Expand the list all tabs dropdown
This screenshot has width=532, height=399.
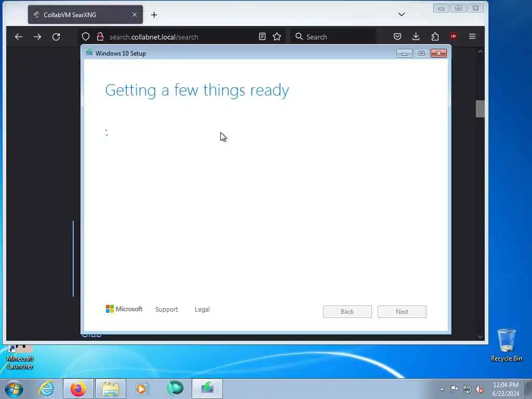[x=402, y=14]
